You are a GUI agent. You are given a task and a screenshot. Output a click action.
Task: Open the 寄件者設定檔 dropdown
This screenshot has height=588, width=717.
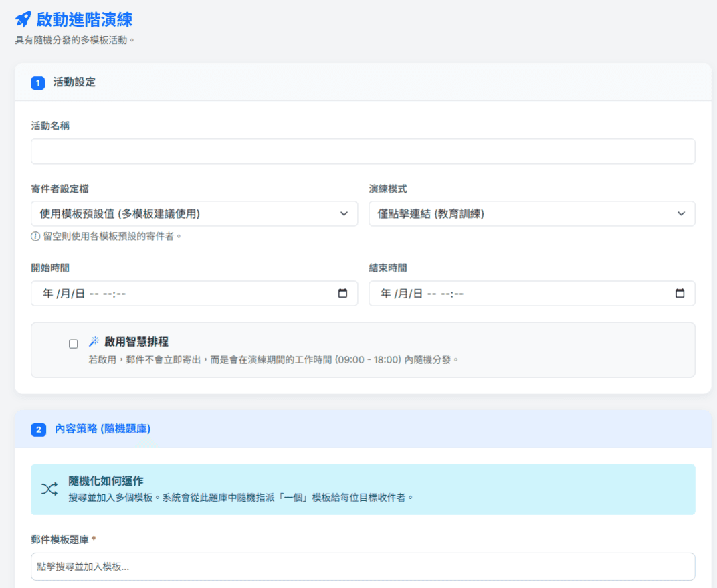pyautogui.click(x=195, y=213)
